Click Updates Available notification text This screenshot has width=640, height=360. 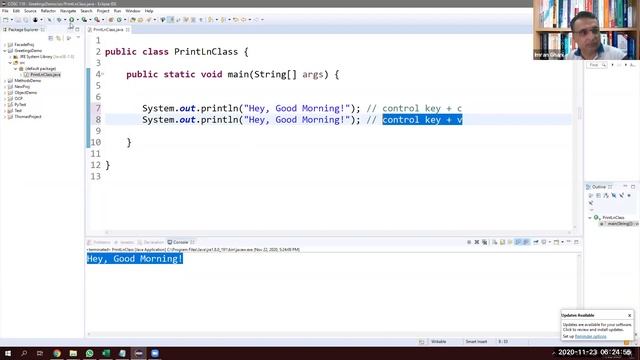(x=597, y=327)
